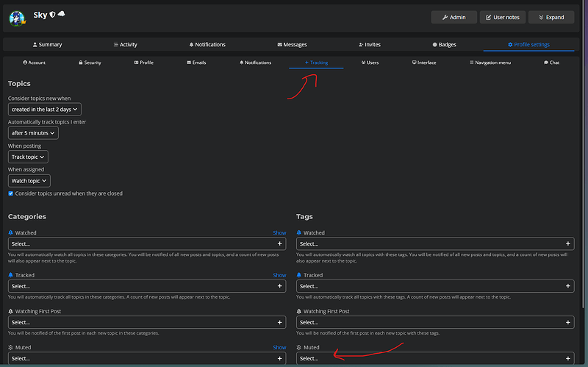This screenshot has width=588, height=367.
Task: Click plus icon in Categories Watching First Post
Action: tap(280, 322)
